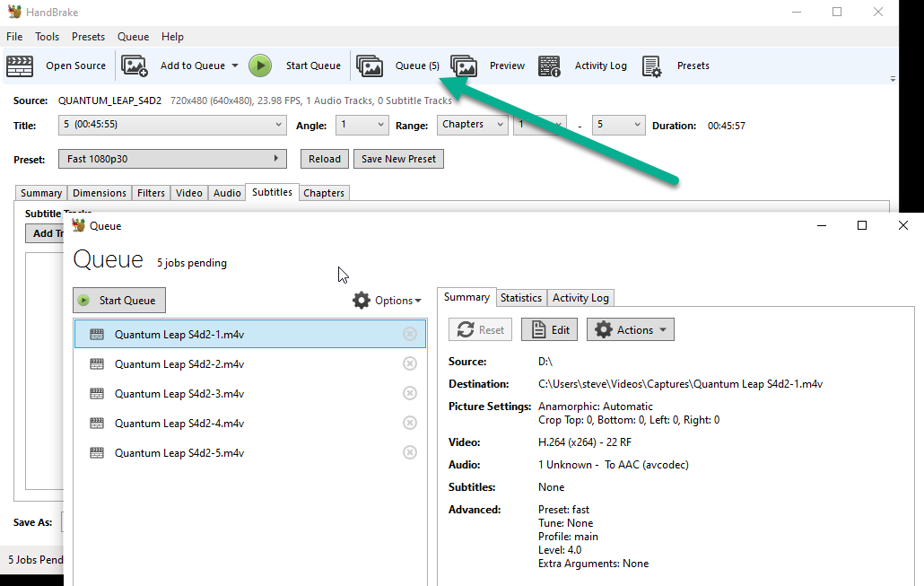Expand the Add to Queue dropdown arrow
Screen dimensions: 924x586
click(x=235, y=66)
